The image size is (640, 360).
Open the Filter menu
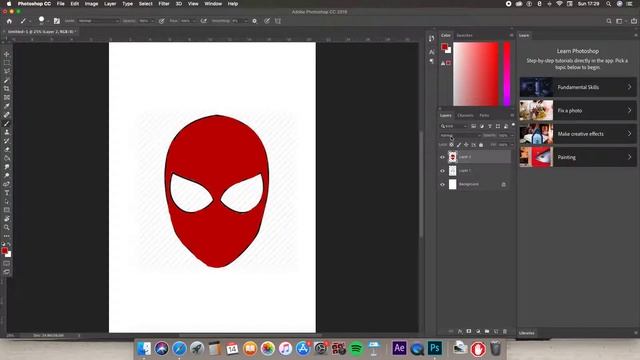pos(164,4)
